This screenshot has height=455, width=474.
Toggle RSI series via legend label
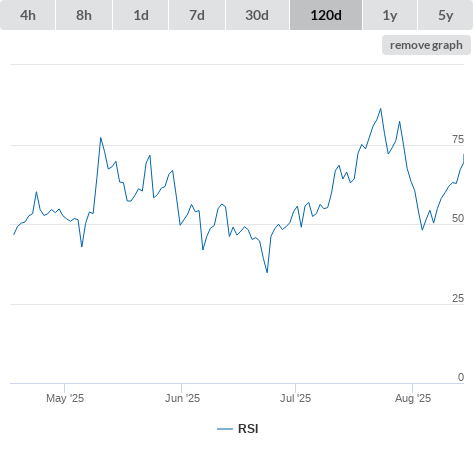click(x=248, y=429)
